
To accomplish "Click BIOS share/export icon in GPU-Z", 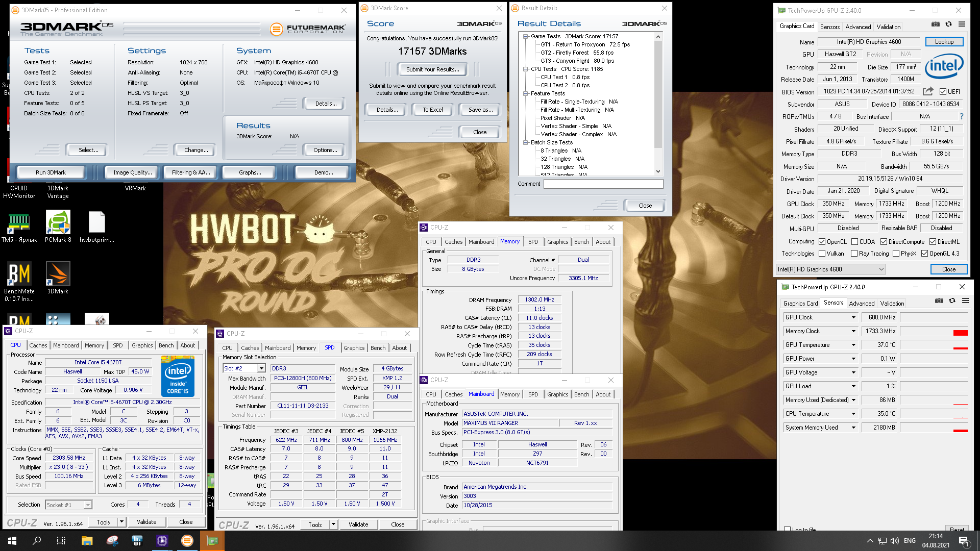I will [928, 91].
